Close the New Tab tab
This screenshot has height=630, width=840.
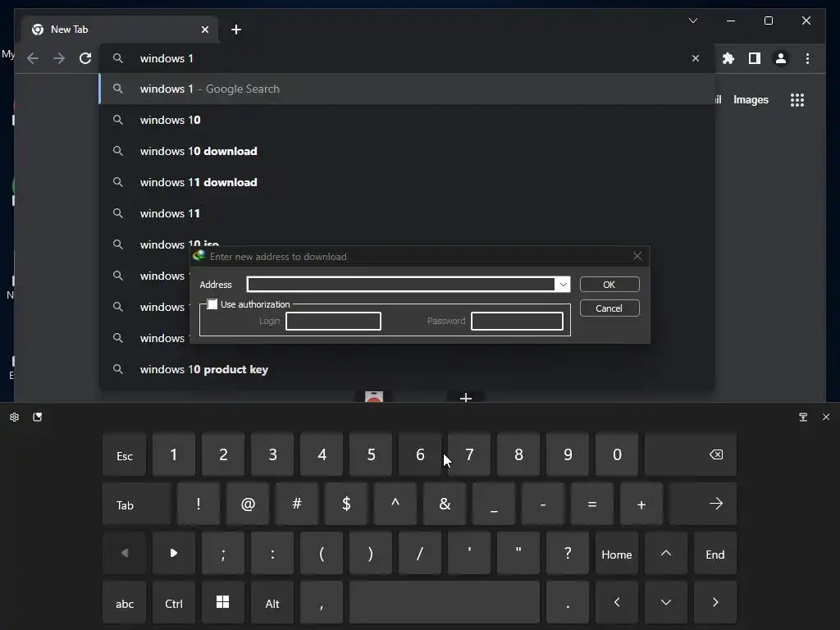(x=204, y=30)
